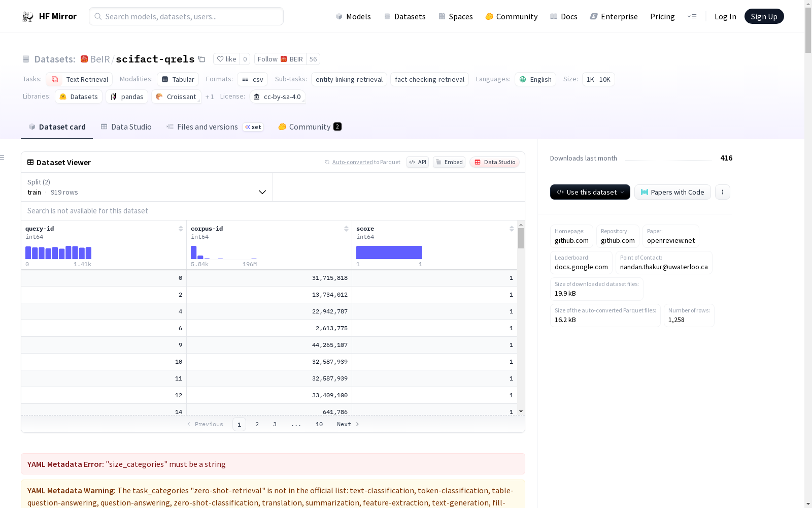Screen dimensions: 812x508
Task: Click the pandas library tag
Action: point(127,97)
